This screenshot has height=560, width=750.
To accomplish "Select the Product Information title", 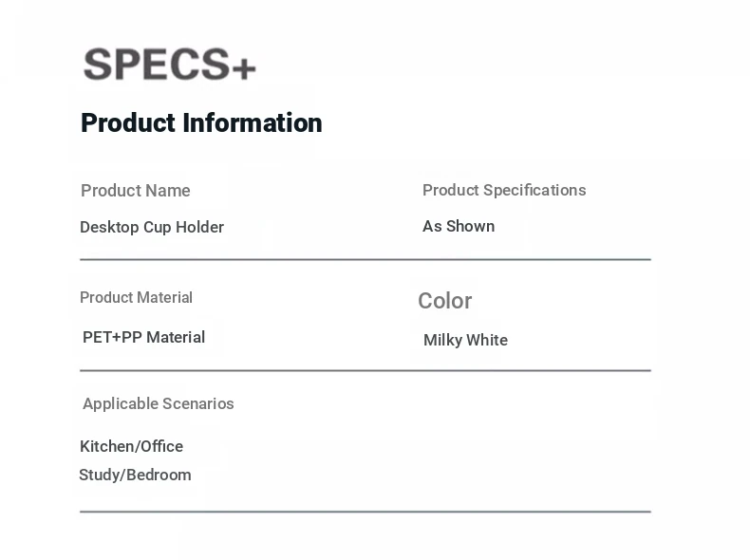I will 201,122.
